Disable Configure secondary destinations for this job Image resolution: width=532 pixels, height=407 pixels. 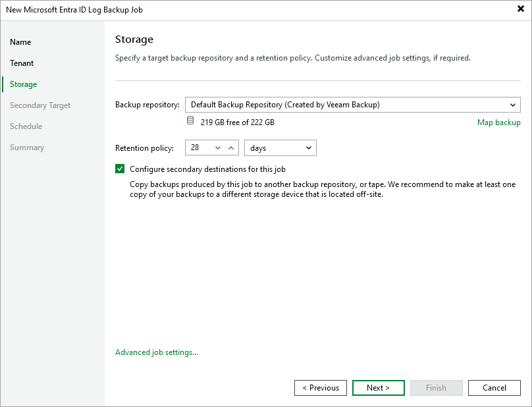point(120,169)
